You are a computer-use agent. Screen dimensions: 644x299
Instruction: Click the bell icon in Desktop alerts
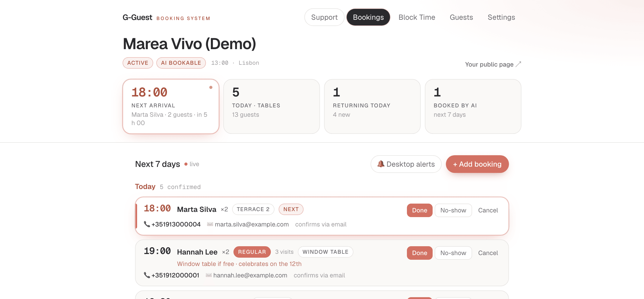[x=381, y=164]
